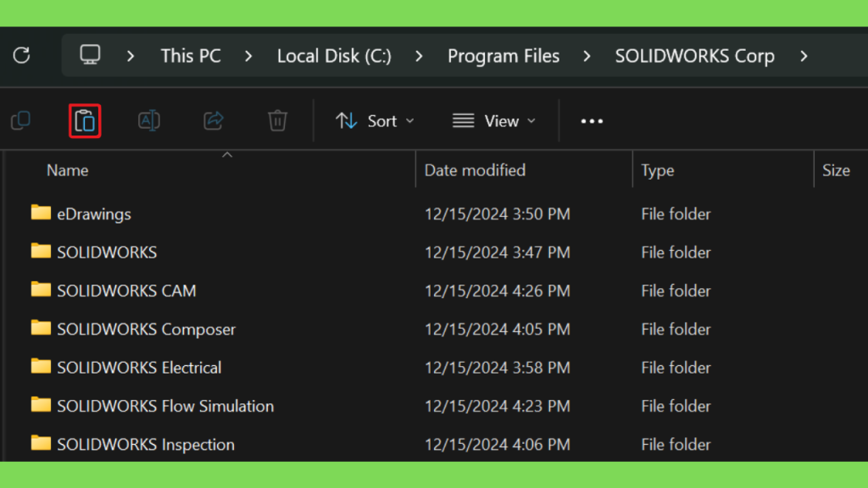Select the SOLIDWORKS Composer folder name
This screenshot has height=488, width=868.
click(x=146, y=330)
